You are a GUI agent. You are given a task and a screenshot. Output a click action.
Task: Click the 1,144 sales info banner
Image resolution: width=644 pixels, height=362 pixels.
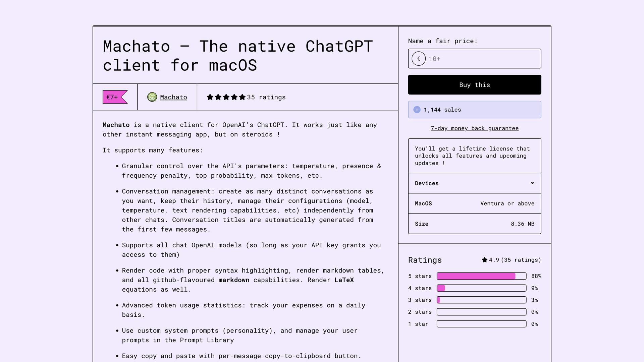tap(474, 110)
